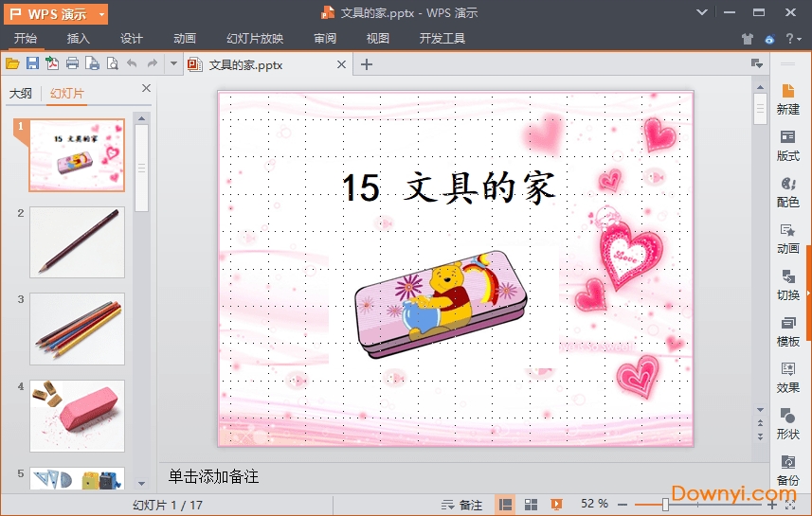
Task: Open the tab list dropdown at right
Action: (757, 63)
